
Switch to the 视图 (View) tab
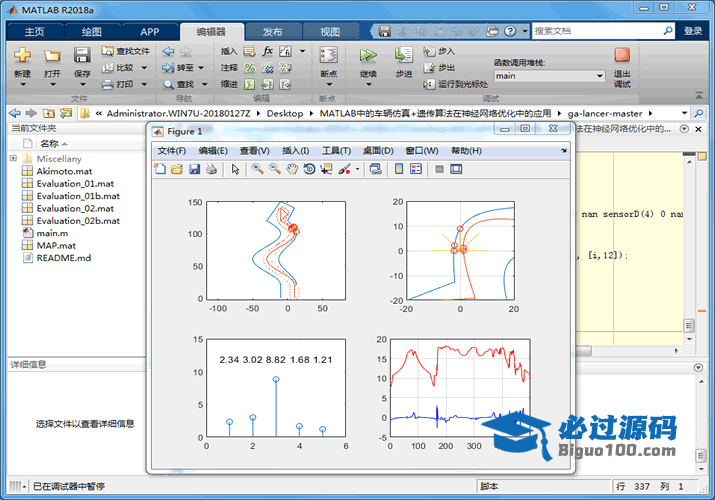coord(330,31)
